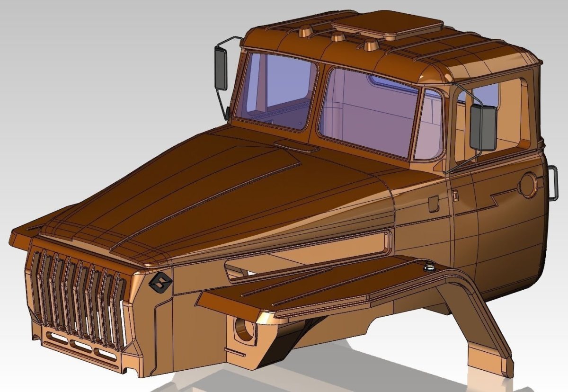Select the left windshield glass pane
This screenshot has height=392, width=568.
coord(276,90)
